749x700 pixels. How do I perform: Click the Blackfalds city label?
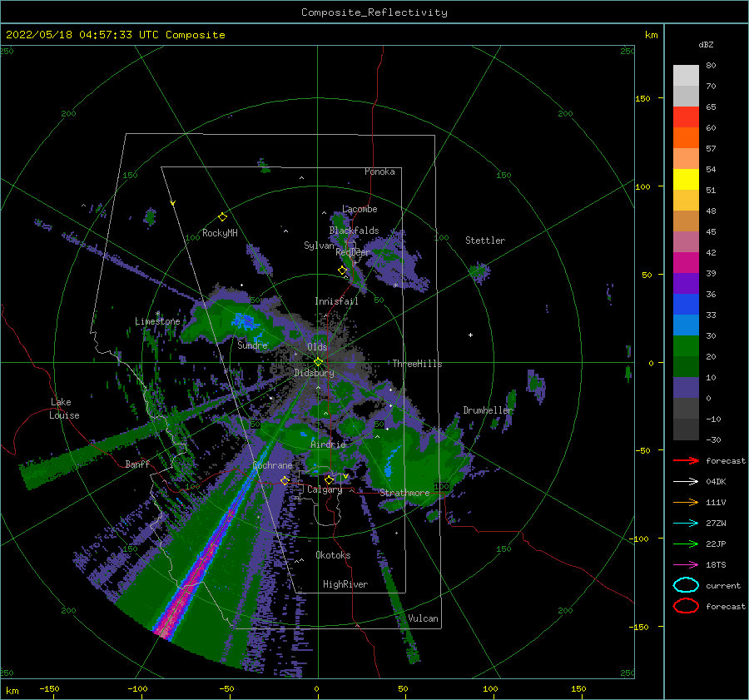pyautogui.click(x=354, y=231)
